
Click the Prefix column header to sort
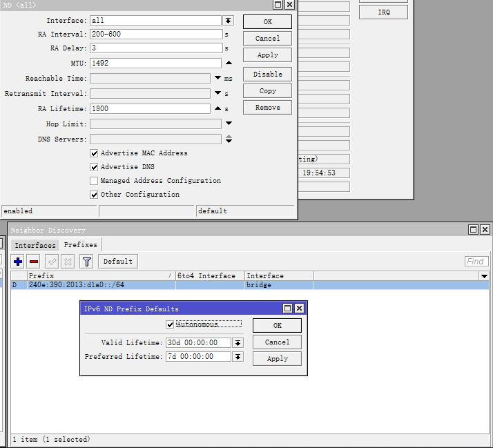click(100, 276)
